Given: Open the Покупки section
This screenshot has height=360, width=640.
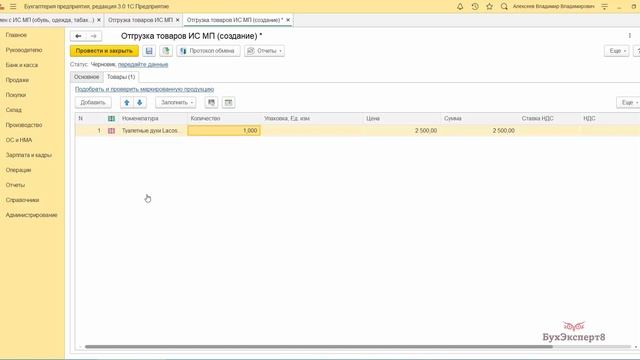Looking at the screenshot, I should tap(16, 95).
